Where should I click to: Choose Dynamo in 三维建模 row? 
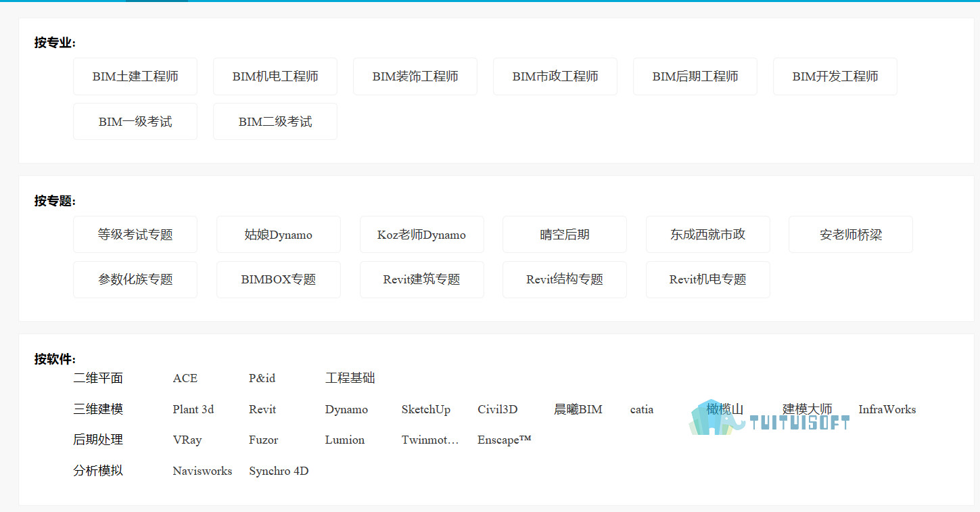pos(347,409)
